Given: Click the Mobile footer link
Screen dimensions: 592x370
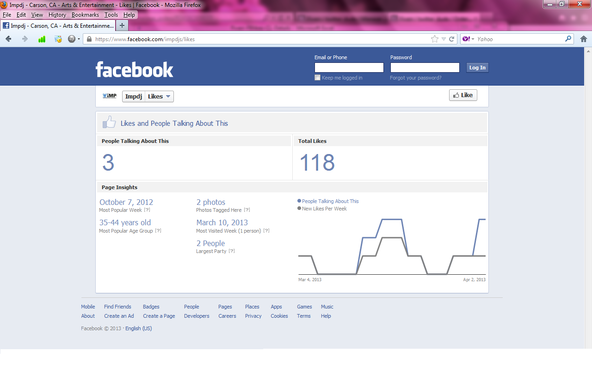Looking at the screenshot, I should 88,307.
